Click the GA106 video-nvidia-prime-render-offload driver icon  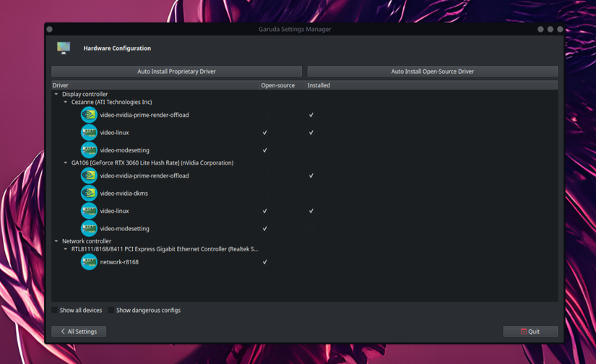tap(89, 175)
